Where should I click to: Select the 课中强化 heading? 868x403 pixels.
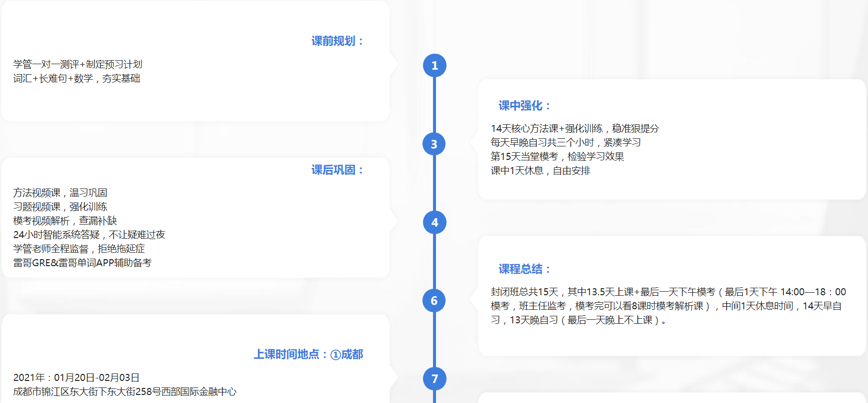(524, 106)
